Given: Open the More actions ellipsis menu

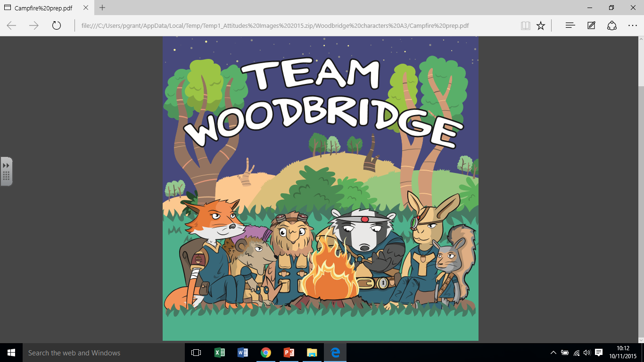Looking at the screenshot, I should click(633, 25).
